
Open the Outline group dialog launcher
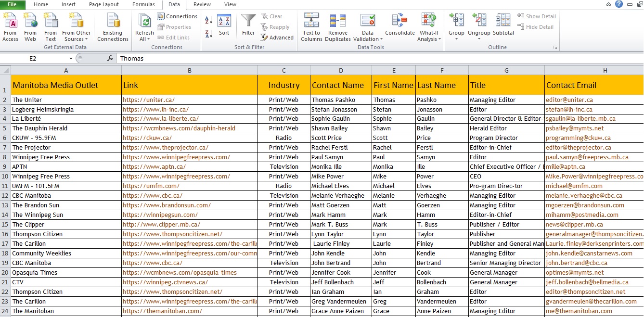(555, 48)
